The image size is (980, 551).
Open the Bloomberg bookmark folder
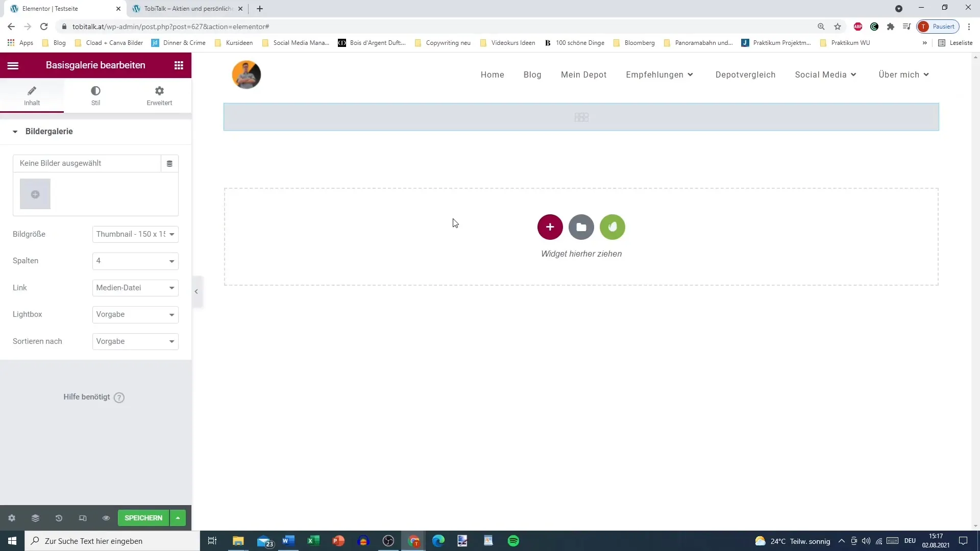(x=634, y=43)
